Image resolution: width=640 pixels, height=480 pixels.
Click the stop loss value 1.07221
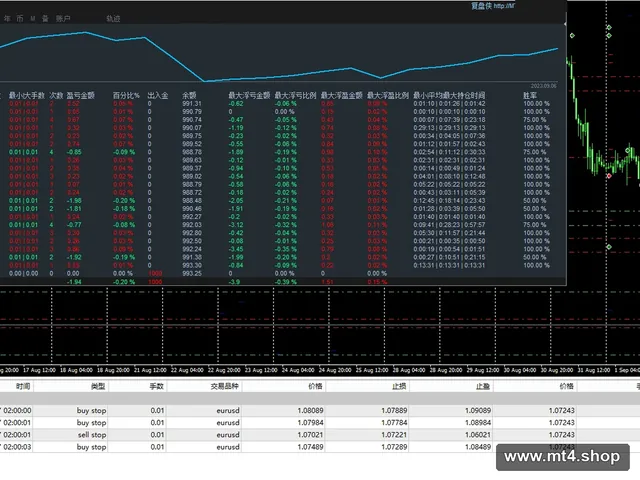tap(394, 435)
